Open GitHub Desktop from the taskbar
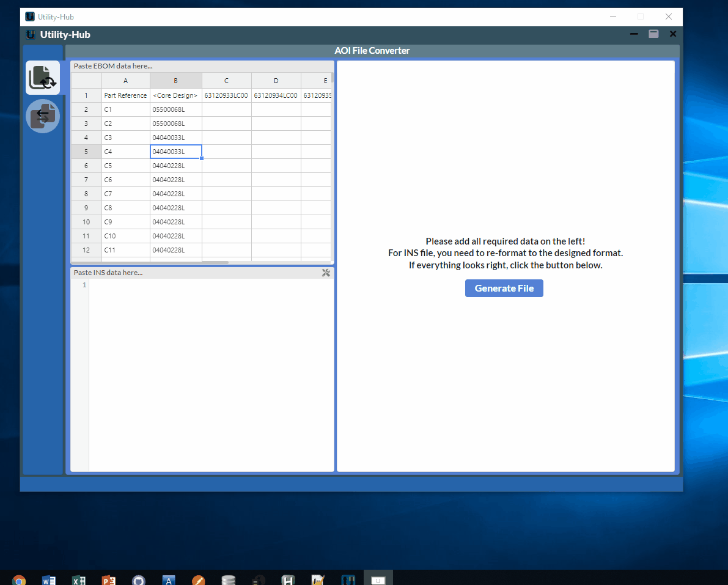Screen dimensions: 728x585 click(138, 580)
